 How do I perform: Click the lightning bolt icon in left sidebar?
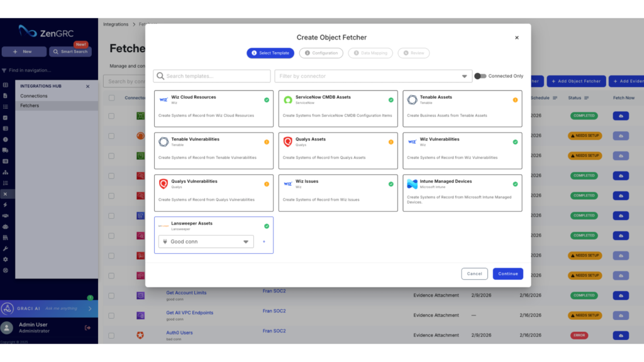5,205
